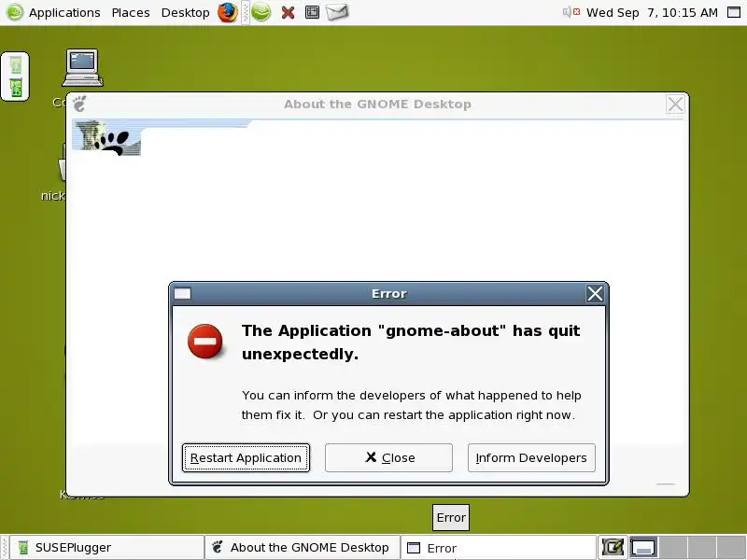
Task: Open the terminal window launcher icon
Action: [x=312, y=12]
